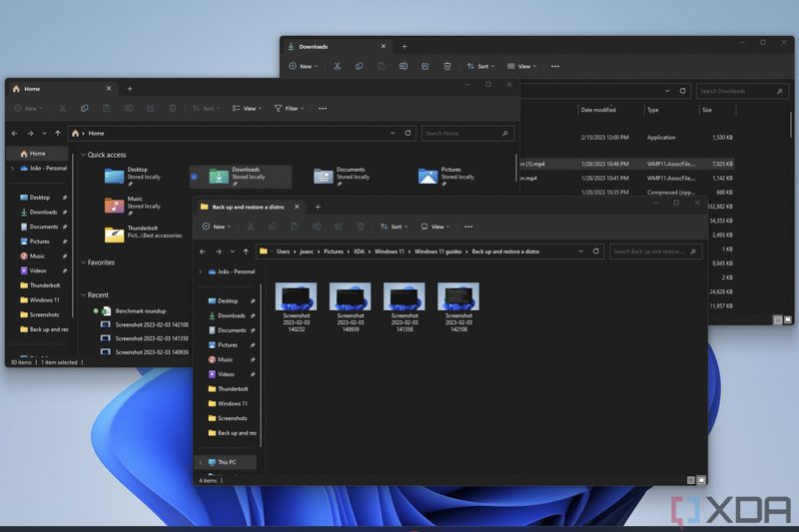The width and height of the screenshot is (799, 532).
Task: Open Sort dropdown in Downloads window
Action: [x=480, y=66]
